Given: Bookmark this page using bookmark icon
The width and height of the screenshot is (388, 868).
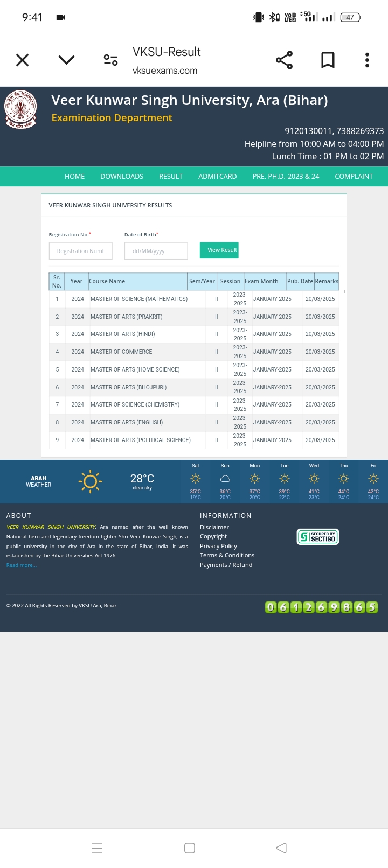Looking at the screenshot, I should tap(328, 60).
